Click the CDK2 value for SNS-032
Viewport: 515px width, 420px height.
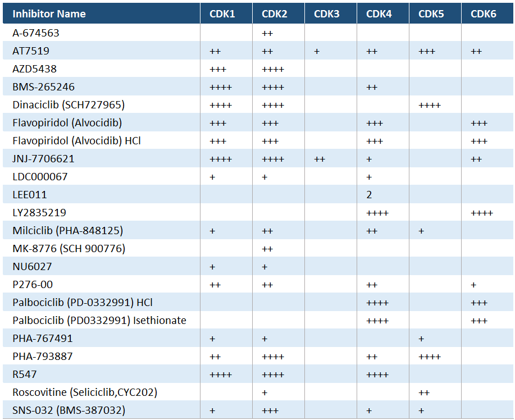tap(270, 411)
